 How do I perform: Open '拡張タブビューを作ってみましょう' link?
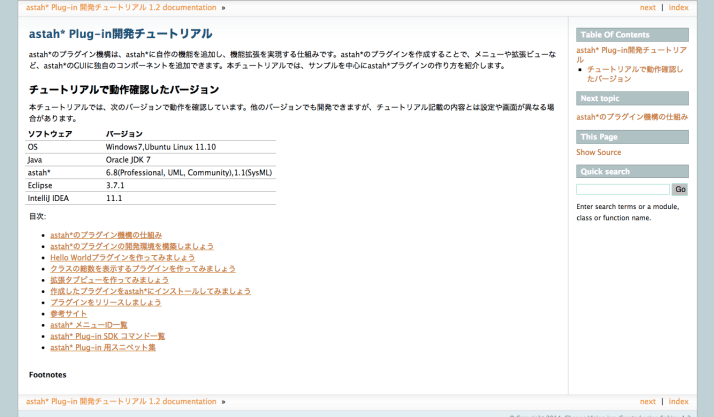pos(109,280)
